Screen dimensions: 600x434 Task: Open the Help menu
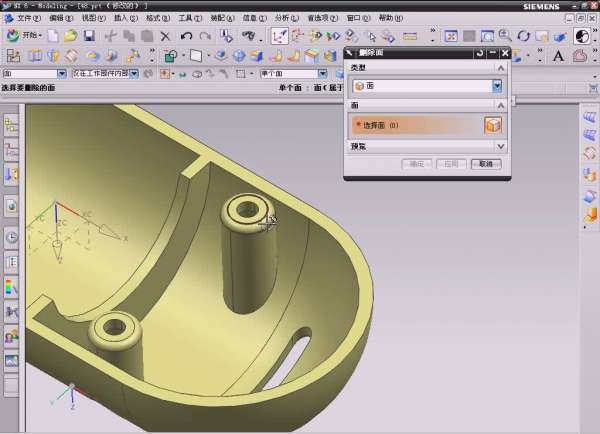click(390, 18)
